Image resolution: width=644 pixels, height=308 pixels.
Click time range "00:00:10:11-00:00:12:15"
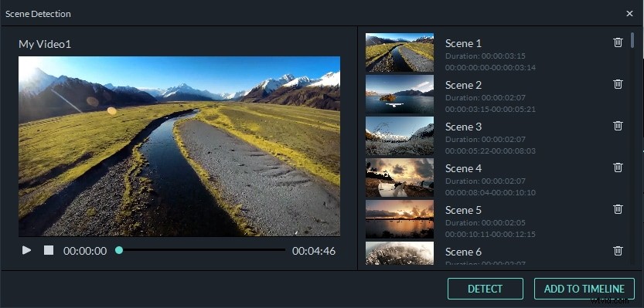(490, 234)
